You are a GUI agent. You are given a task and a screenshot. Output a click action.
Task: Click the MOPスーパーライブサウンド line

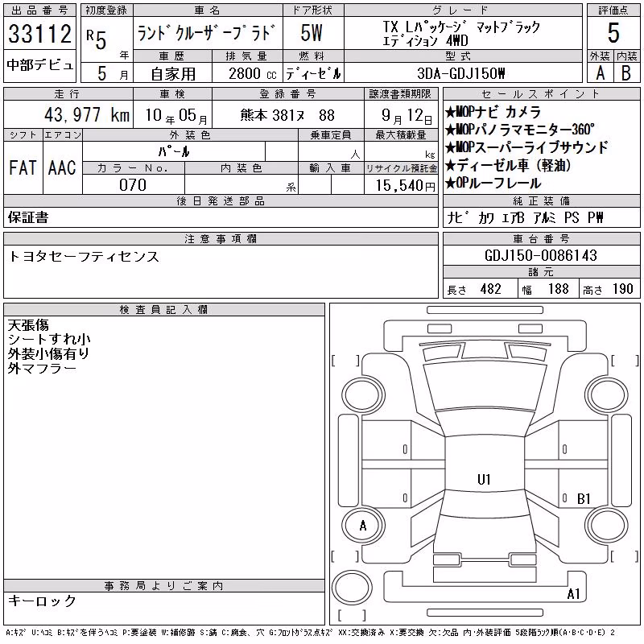point(526,147)
